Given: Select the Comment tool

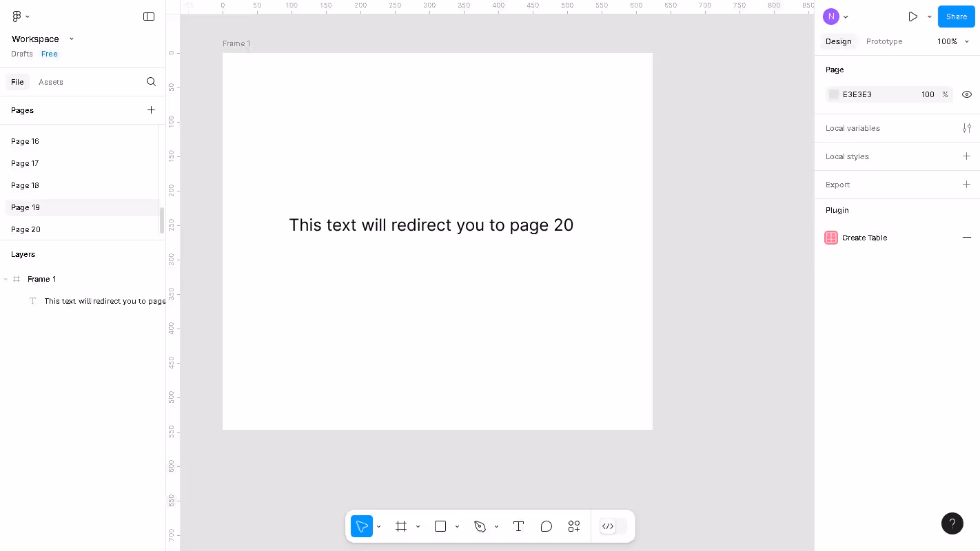Looking at the screenshot, I should tap(547, 526).
